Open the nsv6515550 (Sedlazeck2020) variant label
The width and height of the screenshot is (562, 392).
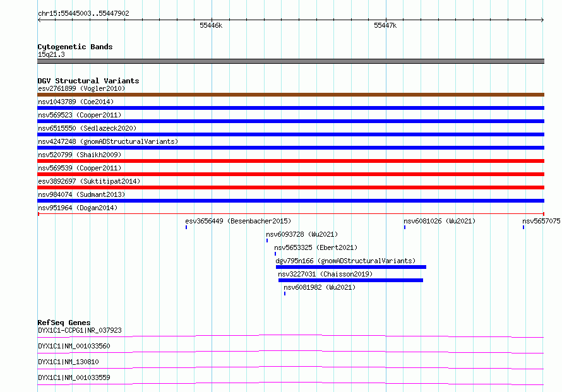click(x=87, y=128)
